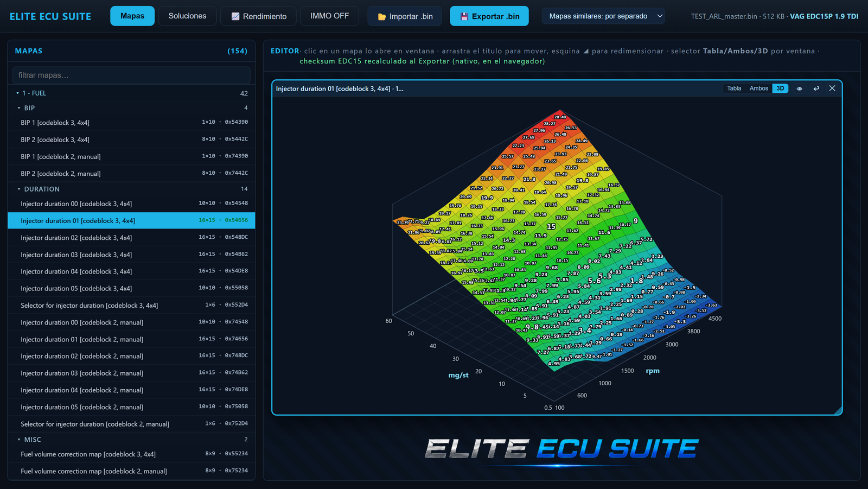Open BIP 1 [codeblock 3, 4x4] map
This screenshot has width=868, height=489.
pos(131,123)
